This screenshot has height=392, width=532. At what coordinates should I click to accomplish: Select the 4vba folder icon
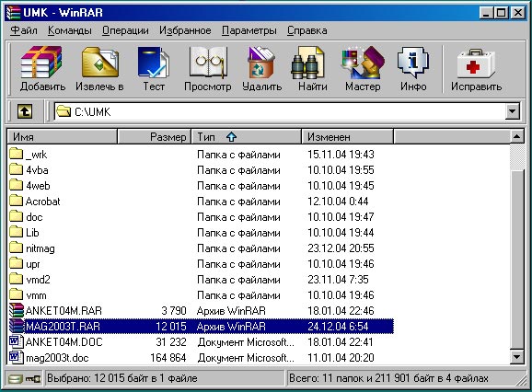[16, 169]
